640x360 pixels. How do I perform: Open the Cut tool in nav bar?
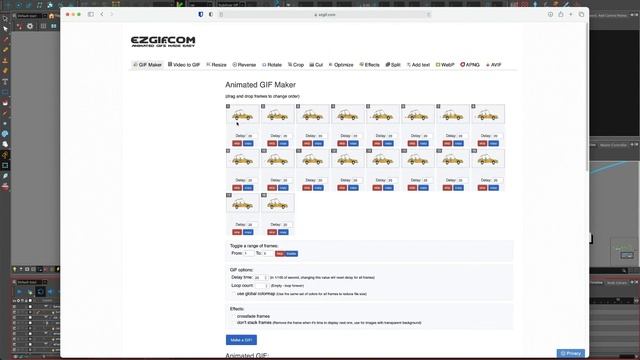tap(316, 64)
